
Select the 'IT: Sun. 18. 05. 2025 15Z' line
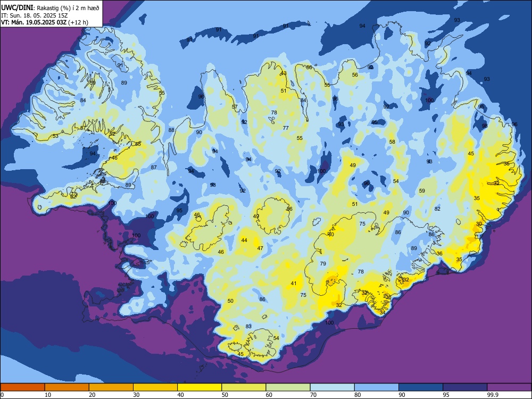point(34,15)
